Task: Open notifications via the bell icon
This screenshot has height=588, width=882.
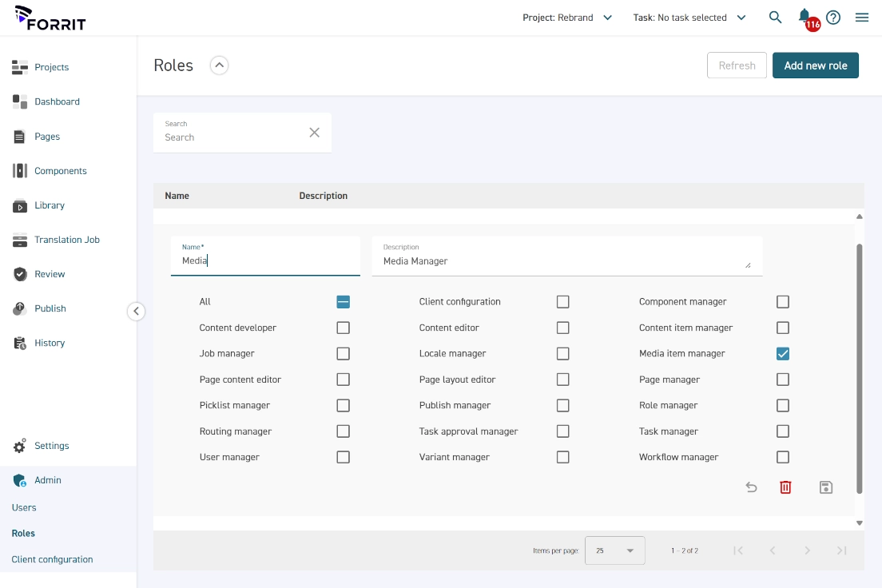Action: [805, 15]
